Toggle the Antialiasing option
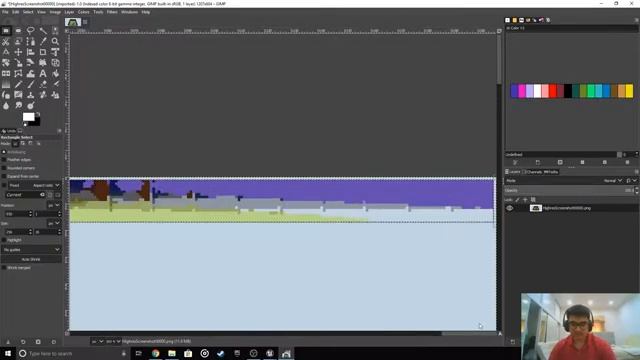 click(4, 152)
